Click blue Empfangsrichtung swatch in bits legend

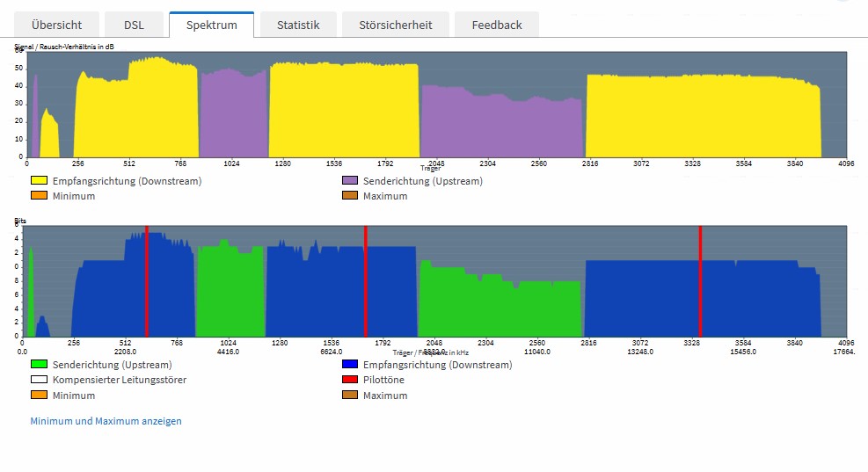coord(350,364)
